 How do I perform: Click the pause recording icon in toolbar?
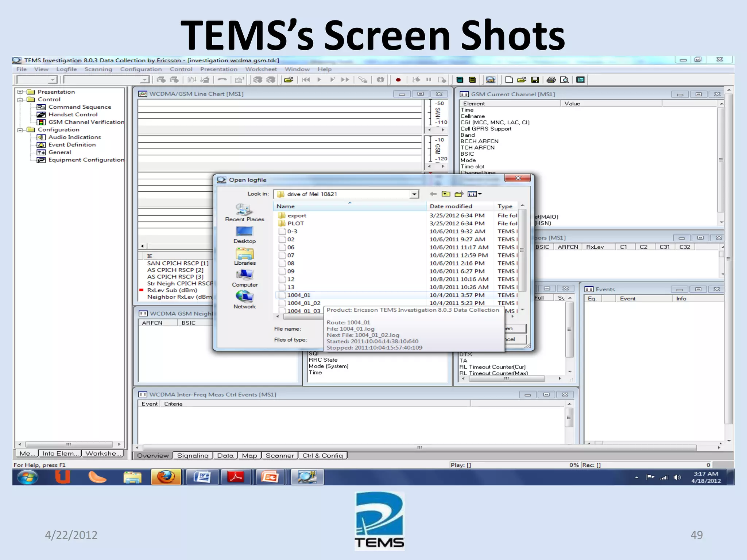[x=429, y=79]
